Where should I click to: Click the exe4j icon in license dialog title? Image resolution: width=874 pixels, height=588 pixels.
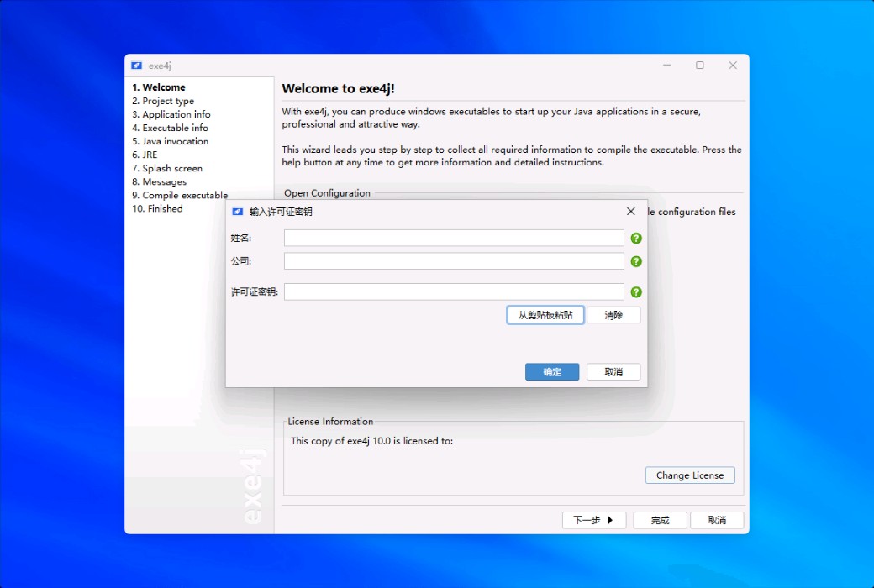[x=238, y=212]
